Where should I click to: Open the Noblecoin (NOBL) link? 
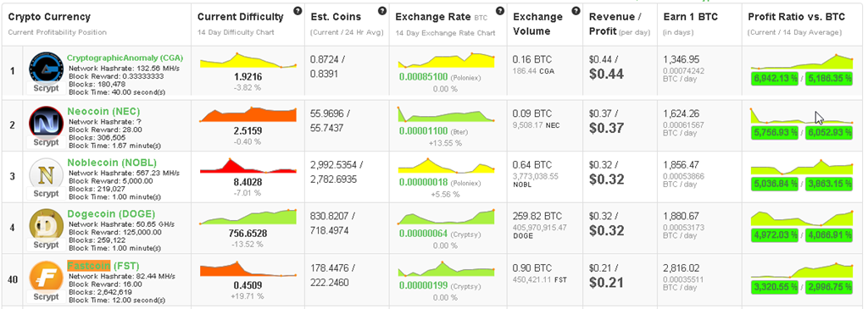(x=112, y=163)
